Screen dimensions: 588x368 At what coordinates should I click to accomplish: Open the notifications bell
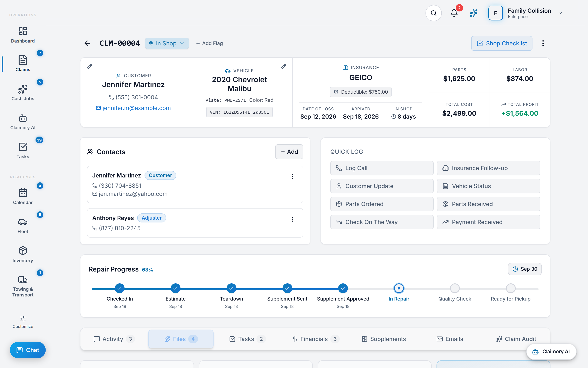click(454, 13)
